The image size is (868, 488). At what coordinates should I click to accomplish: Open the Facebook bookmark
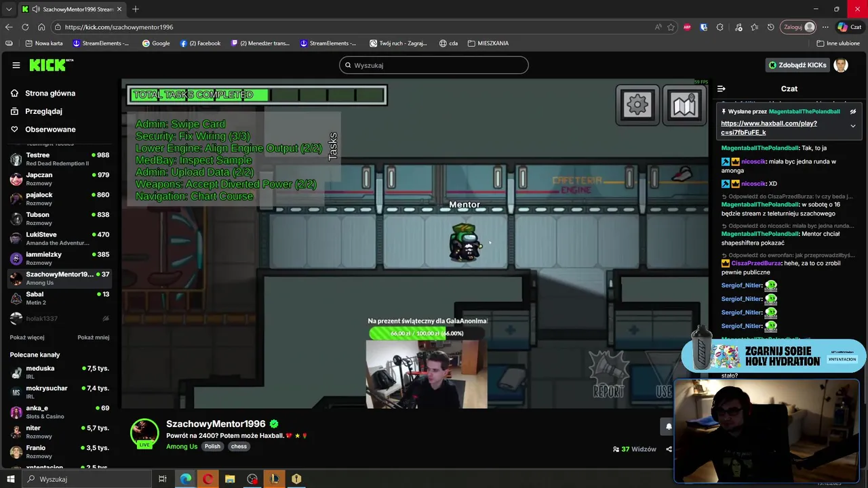click(200, 43)
